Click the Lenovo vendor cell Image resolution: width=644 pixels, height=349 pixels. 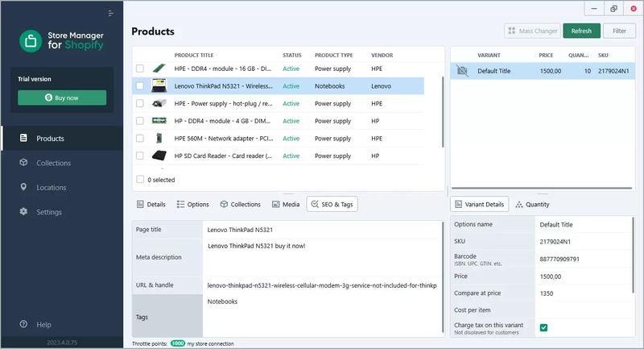click(x=381, y=86)
